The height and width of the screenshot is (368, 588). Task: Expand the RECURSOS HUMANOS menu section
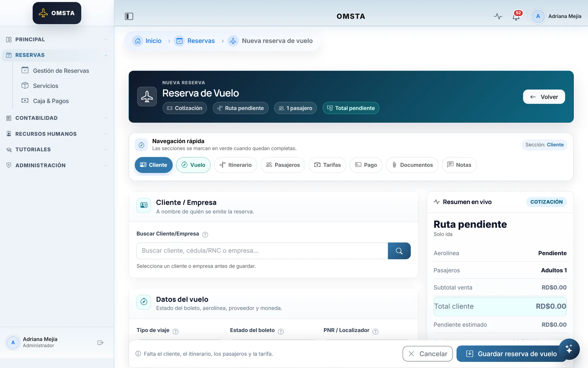(57, 134)
